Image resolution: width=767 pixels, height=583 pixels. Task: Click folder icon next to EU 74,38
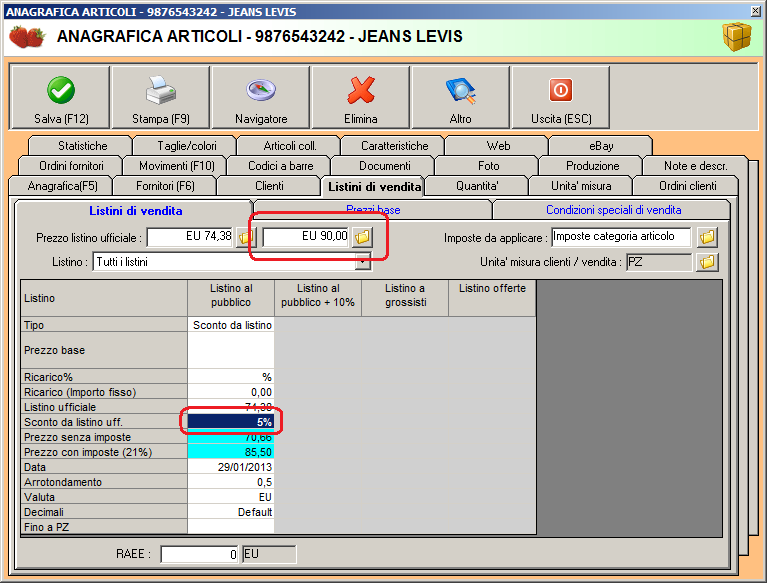pyautogui.click(x=244, y=238)
